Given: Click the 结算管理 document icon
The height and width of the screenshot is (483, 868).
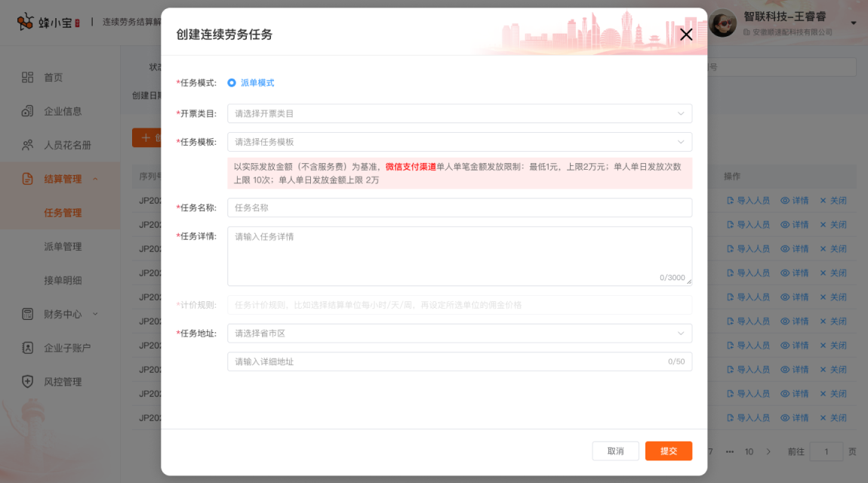Looking at the screenshot, I should click(28, 179).
